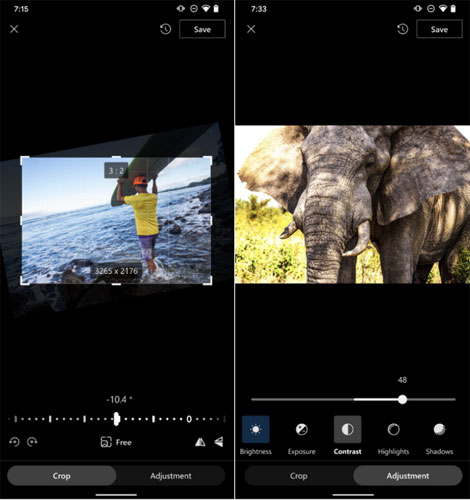Viewport: 470px width, 500px height.
Task: Tap the battery icon on left status bar
Action: click(216, 9)
